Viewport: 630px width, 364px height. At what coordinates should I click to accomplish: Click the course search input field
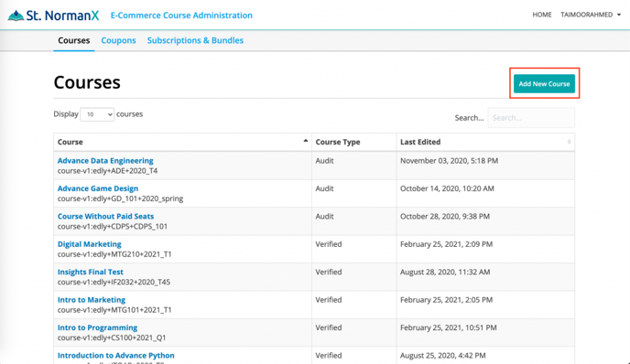click(x=531, y=118)
